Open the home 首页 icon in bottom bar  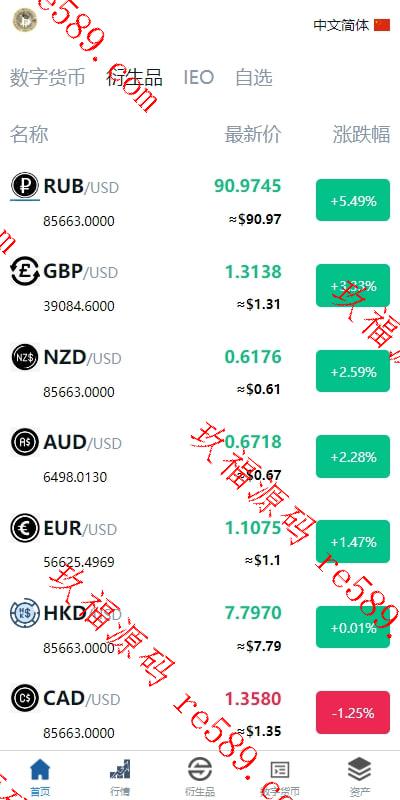(x=40, y=769)
